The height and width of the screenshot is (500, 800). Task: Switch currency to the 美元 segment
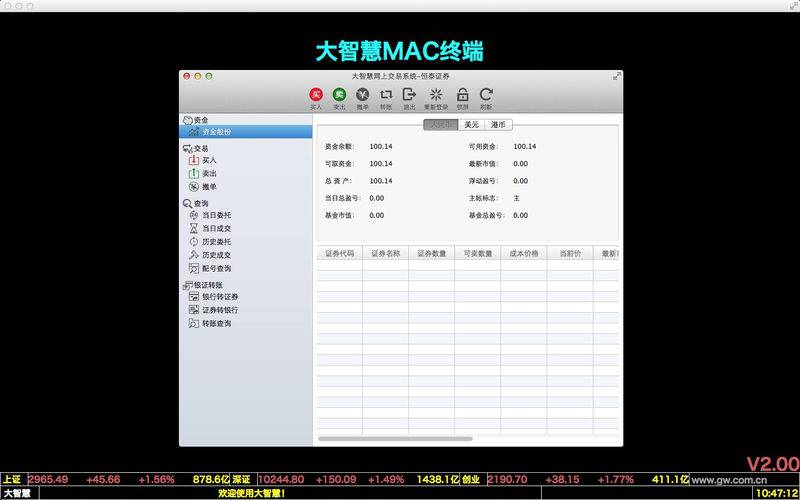(471, 124)
